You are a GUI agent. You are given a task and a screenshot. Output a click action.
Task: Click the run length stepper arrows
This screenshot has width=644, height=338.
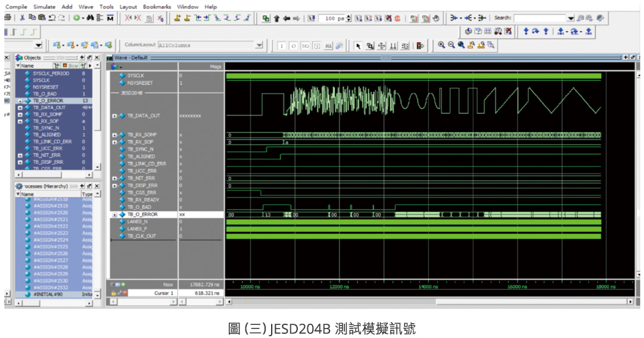[349, 18]
